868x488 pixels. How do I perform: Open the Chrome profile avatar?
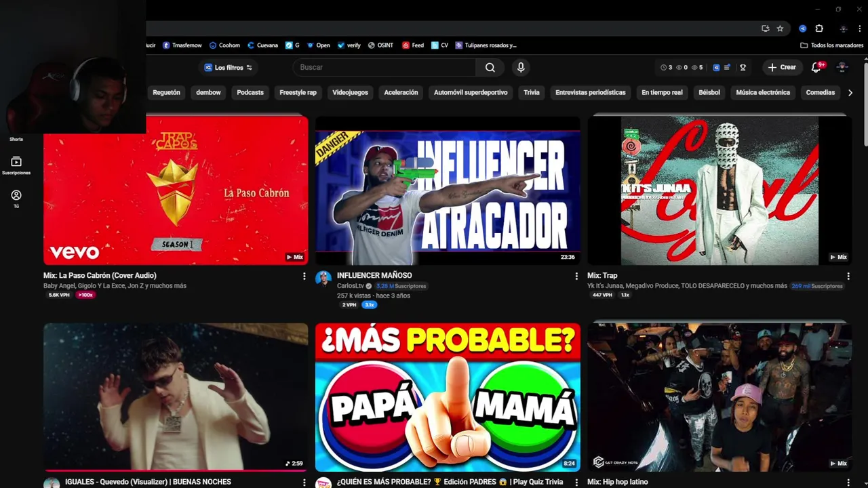[x=843, y=28]
